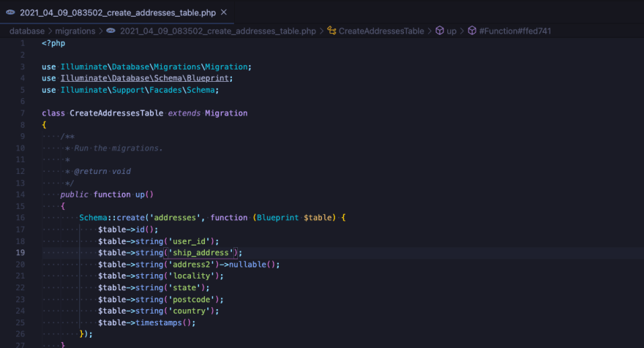Viewport: 644px width, 348px height.
Task: Click line number 16 in the gutter
Action: click(x=20, y=217)
